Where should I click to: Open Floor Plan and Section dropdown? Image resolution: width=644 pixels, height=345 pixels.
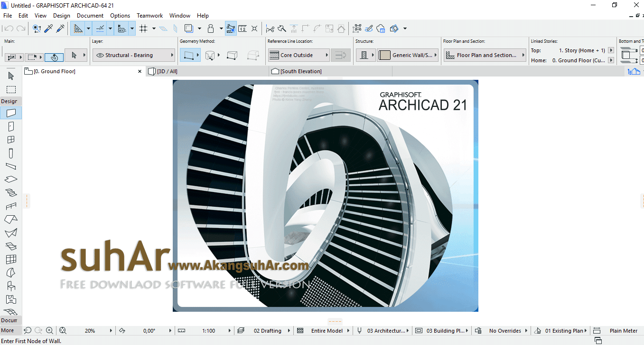pos(485,55)
